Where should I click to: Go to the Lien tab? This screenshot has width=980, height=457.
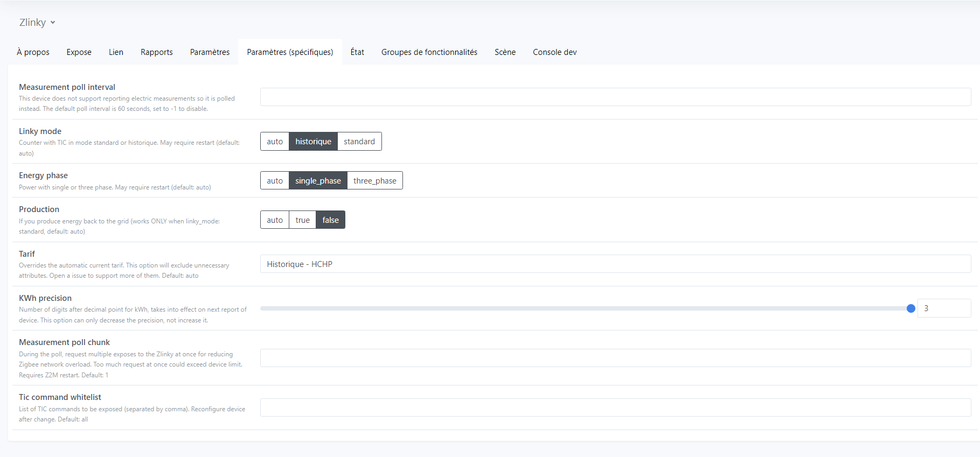(x=116, y=52)
